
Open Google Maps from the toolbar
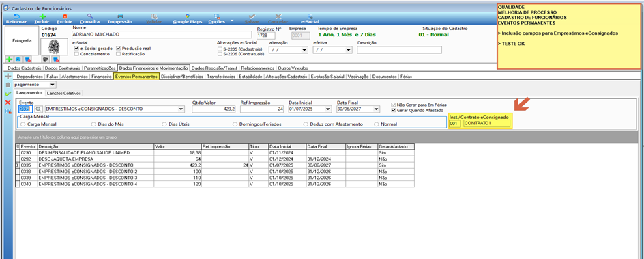188,16
